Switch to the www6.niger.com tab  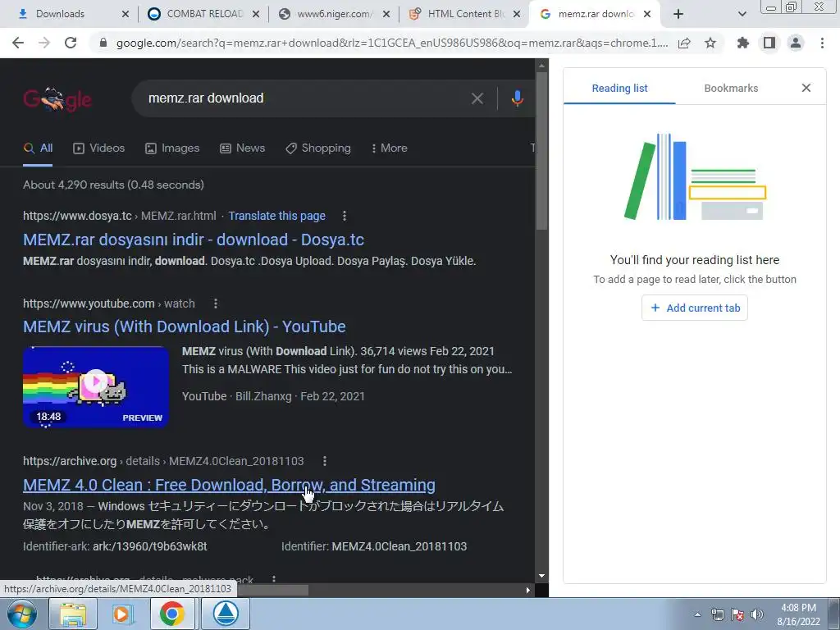pos(335,14)
